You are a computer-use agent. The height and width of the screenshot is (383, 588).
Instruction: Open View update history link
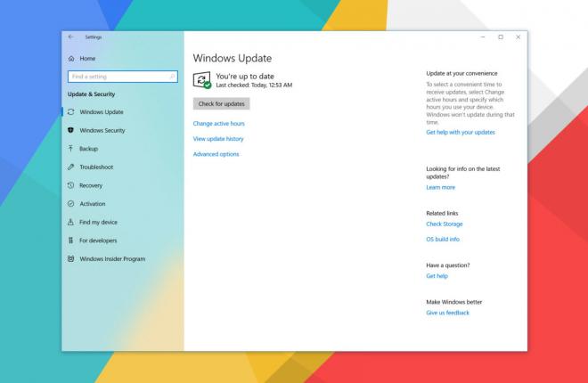(218, 139)
